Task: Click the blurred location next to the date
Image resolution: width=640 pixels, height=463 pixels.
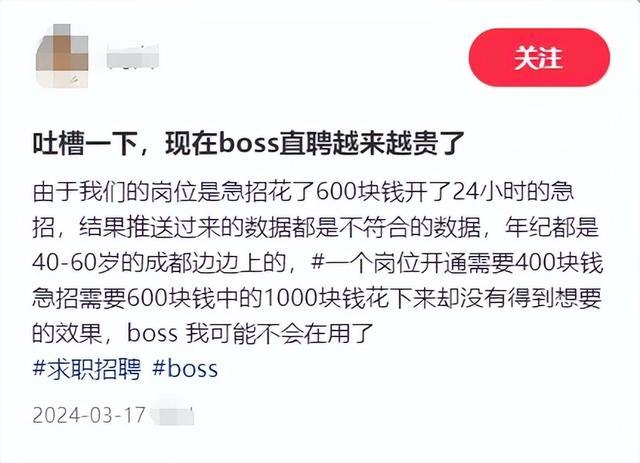Action: [171, 414]
